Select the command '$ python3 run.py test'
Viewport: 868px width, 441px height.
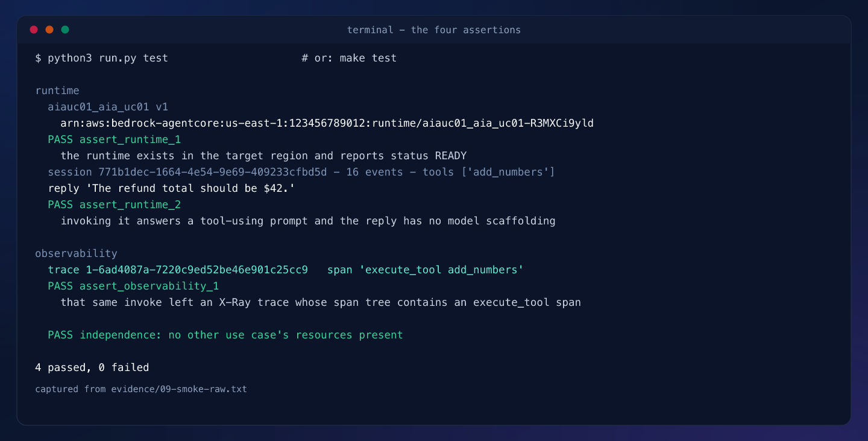(102, 58)
